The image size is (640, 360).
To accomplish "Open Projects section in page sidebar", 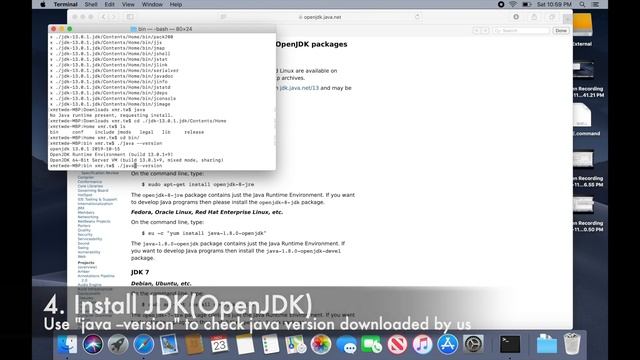I will (86, 263).
